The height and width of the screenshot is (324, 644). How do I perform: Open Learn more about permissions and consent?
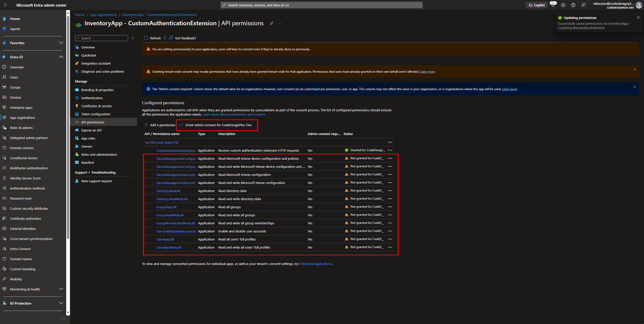click(234, 115)
